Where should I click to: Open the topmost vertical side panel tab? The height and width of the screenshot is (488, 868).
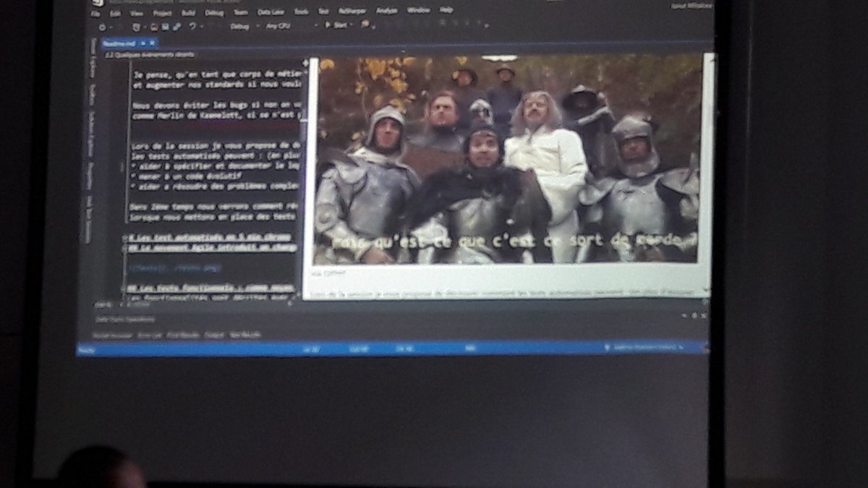[93, 59]
